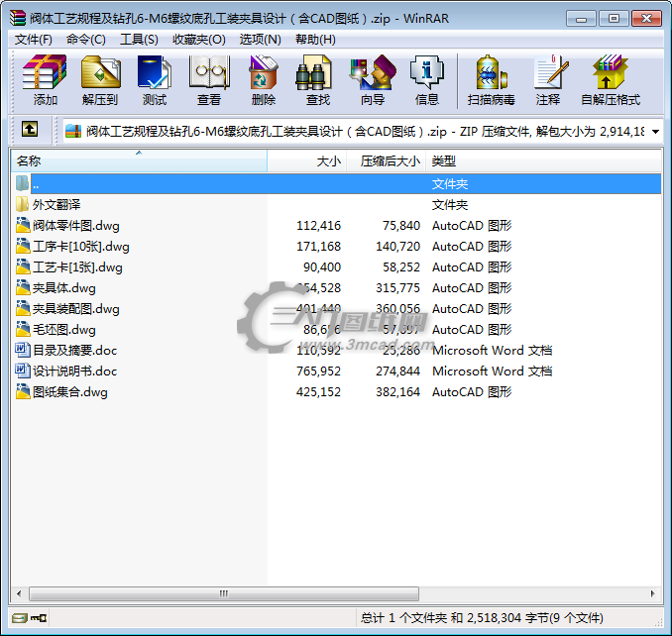The width and height of the screenshot is (672, 636).
Task: Click the 解压到 (Extract To) icon
Action: [x=100, y=72]
